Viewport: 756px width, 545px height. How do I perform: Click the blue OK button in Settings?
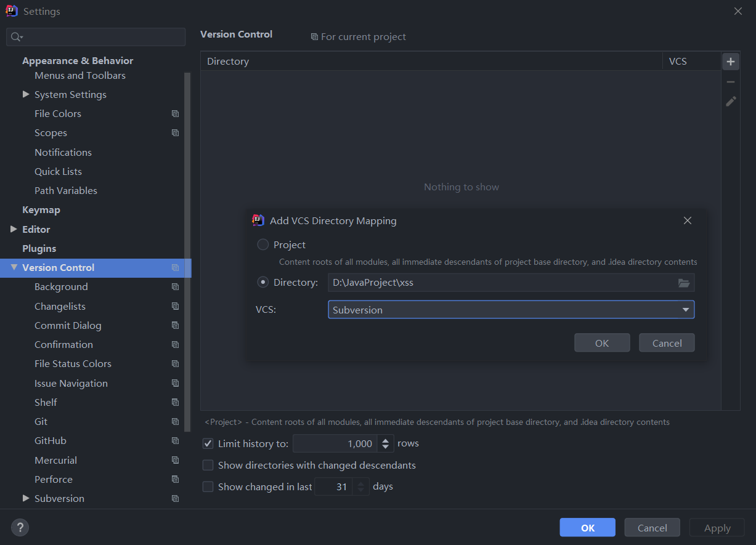click(x=587, y=528)
